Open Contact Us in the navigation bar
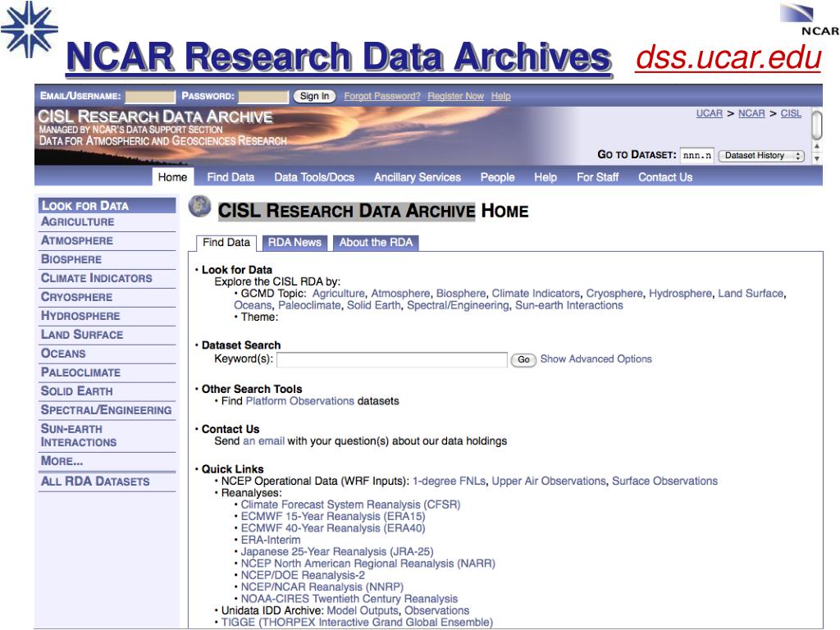840x630 pixels. pyautogui.click(x=665, y=177)
